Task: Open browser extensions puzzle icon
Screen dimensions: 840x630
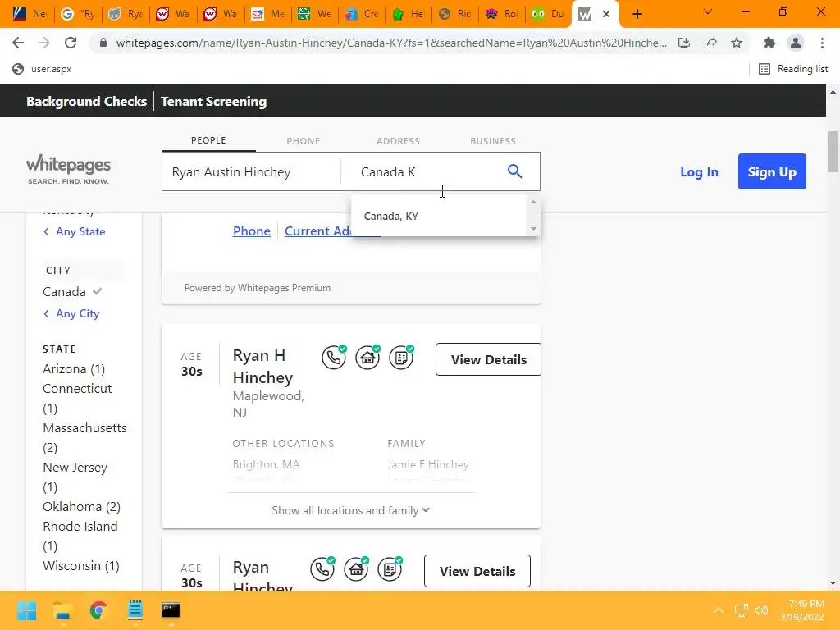Action: [769, 43]
